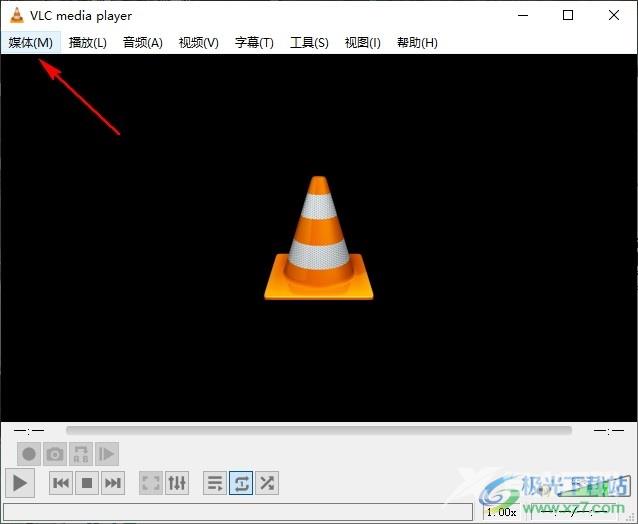Open the 帮助(H) menu
638x524 pixels.
tap(417, 42)
